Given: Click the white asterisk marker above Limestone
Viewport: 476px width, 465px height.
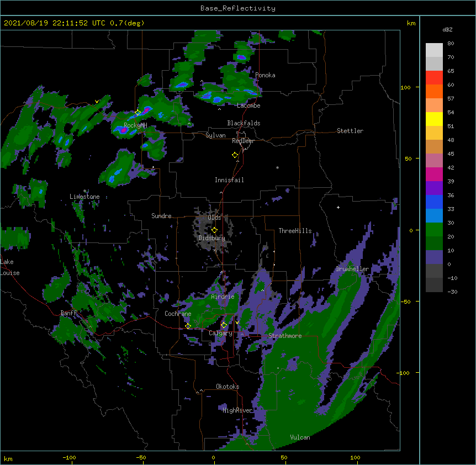Looking at the screenshot, I should (x=84, y=191).
